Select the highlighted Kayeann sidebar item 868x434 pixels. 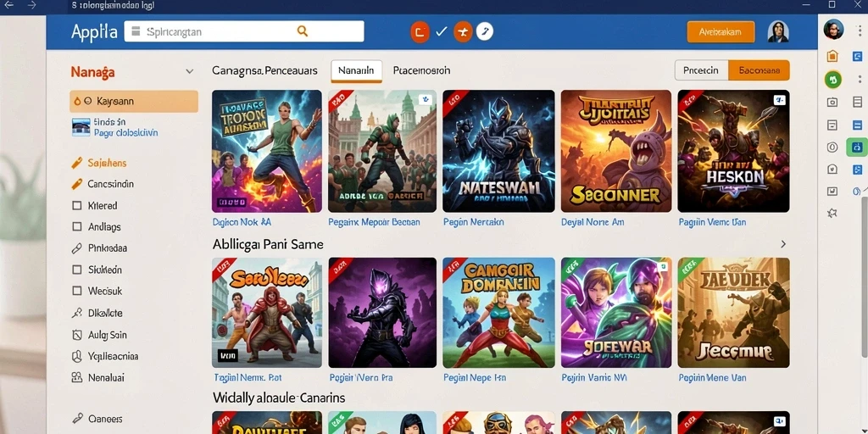pyautogui.click(x=134, y=102)
